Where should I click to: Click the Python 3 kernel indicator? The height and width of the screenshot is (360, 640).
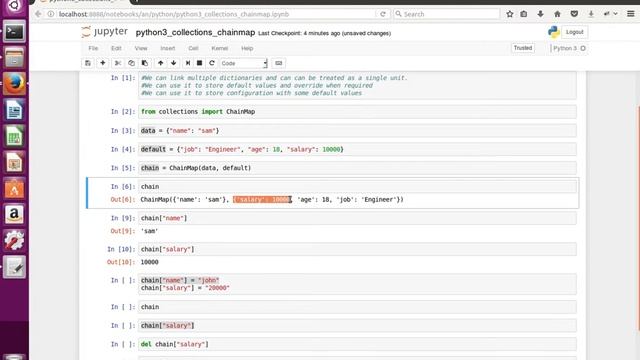pos(569,48)
